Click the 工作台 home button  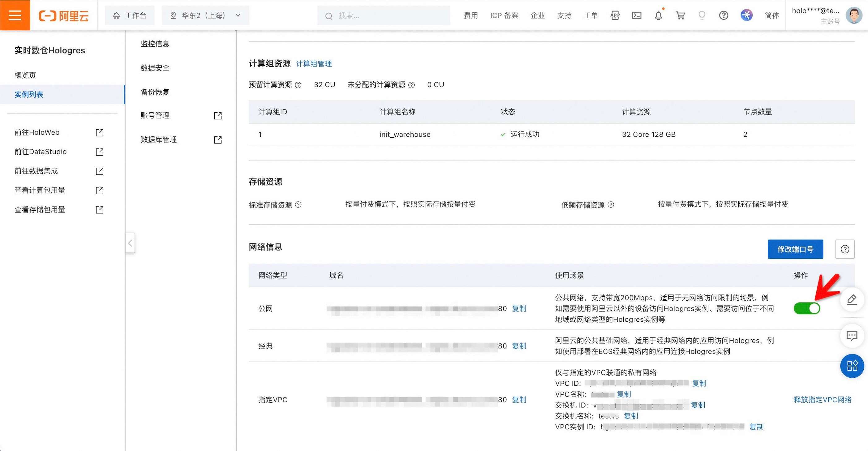[x=130, y=15]
